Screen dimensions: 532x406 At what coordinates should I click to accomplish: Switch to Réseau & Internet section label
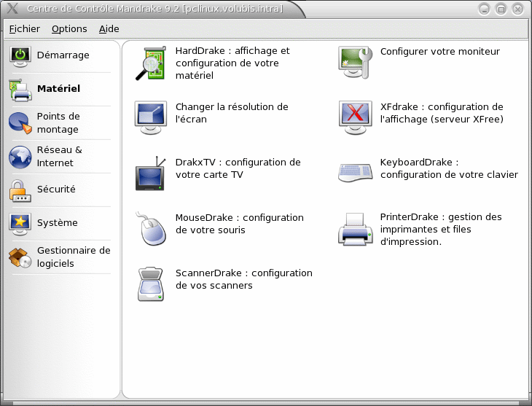coord(59,156)
